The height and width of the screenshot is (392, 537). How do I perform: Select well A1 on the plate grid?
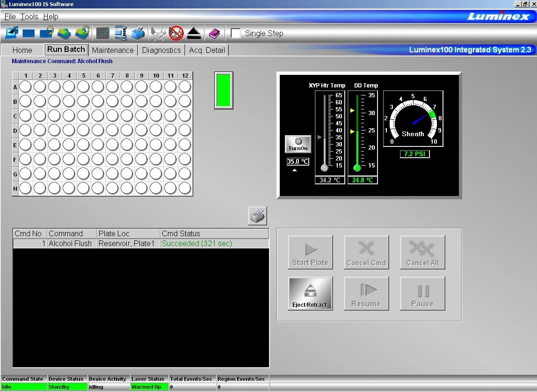pos(25,87)
